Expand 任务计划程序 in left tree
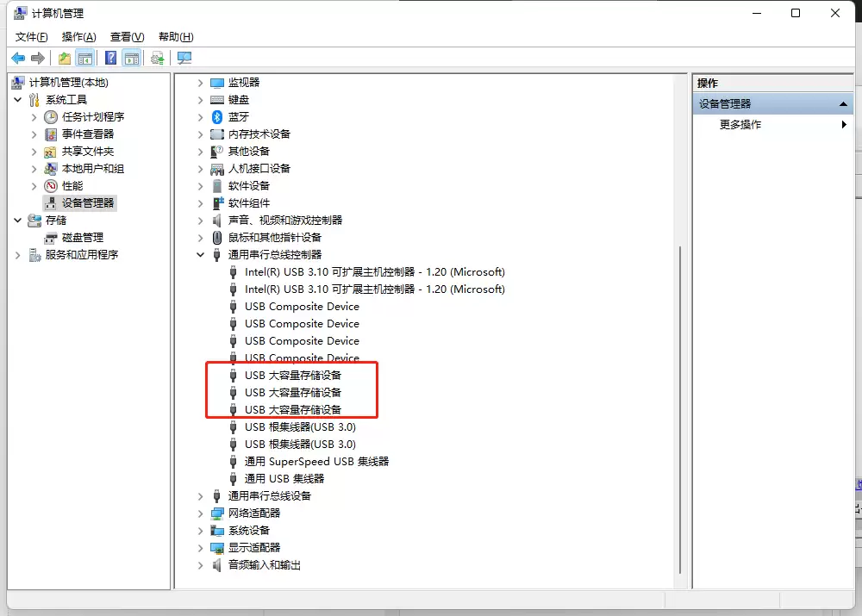Screen dimensions: 862x616 click(x=34, y=117)
